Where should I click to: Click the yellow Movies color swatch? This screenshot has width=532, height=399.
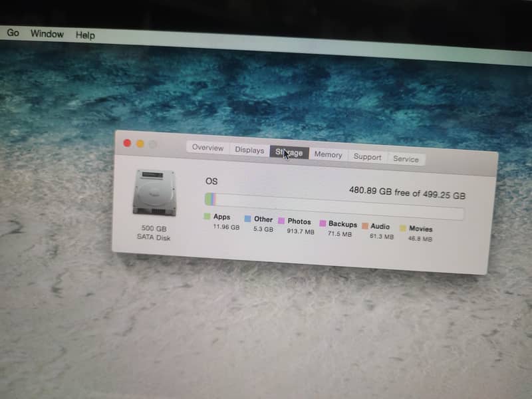pos(402,228)
